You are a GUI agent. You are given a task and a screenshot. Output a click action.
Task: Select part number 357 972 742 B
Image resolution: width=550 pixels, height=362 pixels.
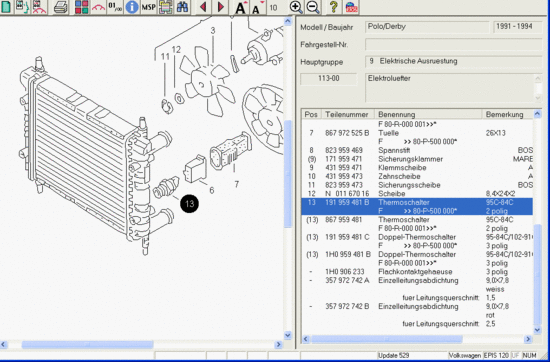[347, 307]
